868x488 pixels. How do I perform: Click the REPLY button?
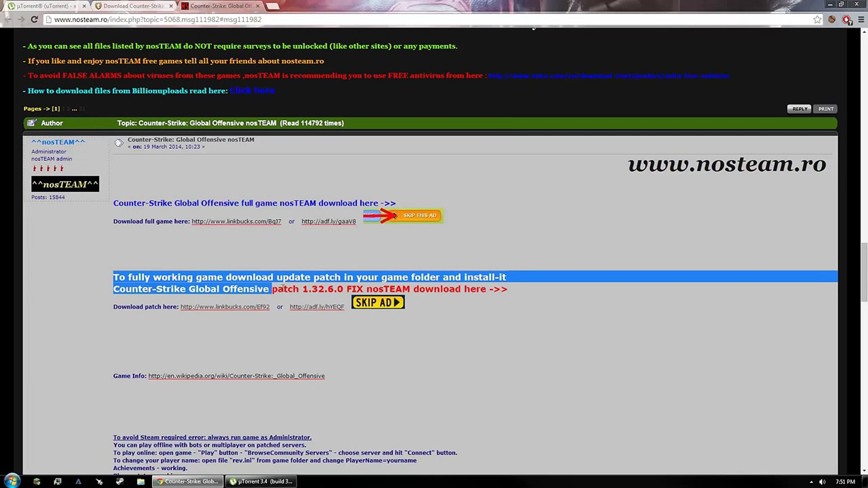(x=799, y=109)
